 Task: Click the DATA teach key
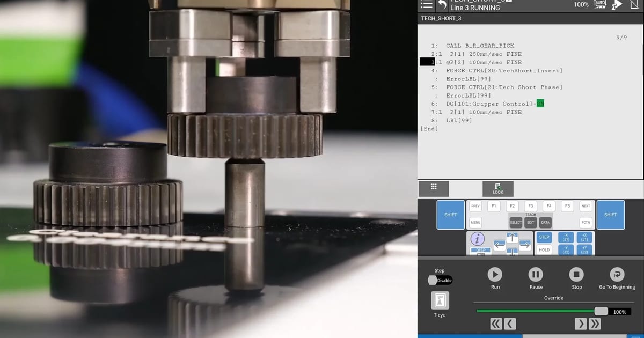(545, 222)
